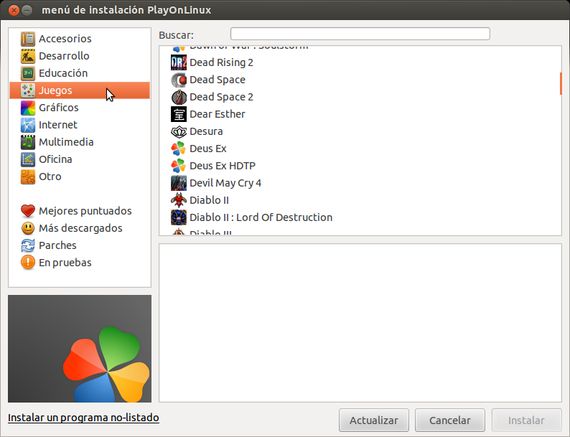This screenshot has height=437, width=570.
Task: Click the Deus Ex HDTP clover icon
Action: (x=179, y=166)
